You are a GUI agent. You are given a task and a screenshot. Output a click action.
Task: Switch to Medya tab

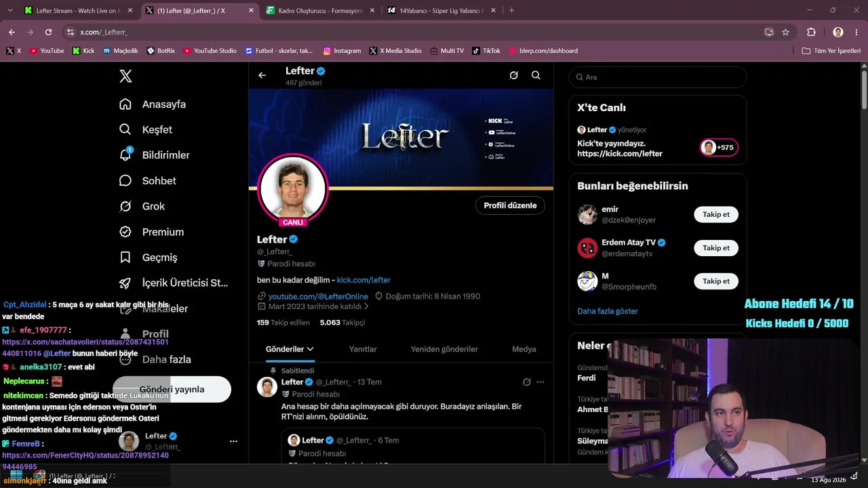524,349
